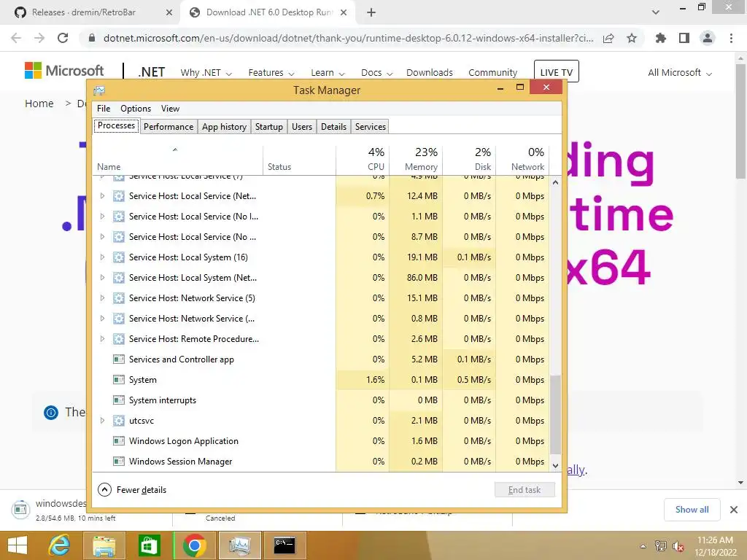The height and width of the screenshot is (560, 747).
Task: Close the Chrome downloads bar
Action: tap(734, 510)
